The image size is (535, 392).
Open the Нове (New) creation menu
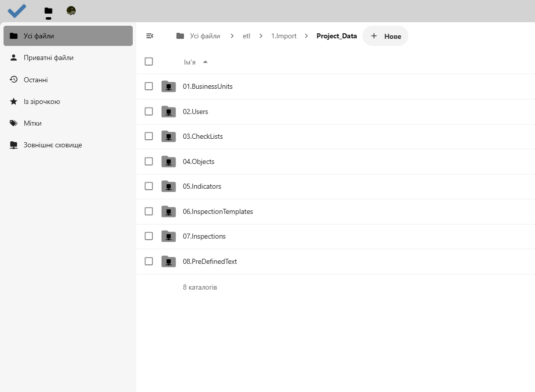(x=386, y=36)
